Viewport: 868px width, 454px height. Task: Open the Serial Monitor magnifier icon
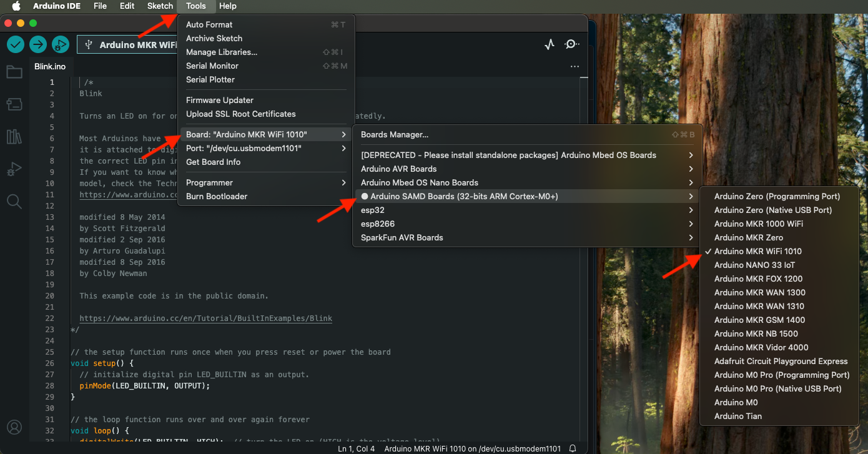click(x=571, y=44)
